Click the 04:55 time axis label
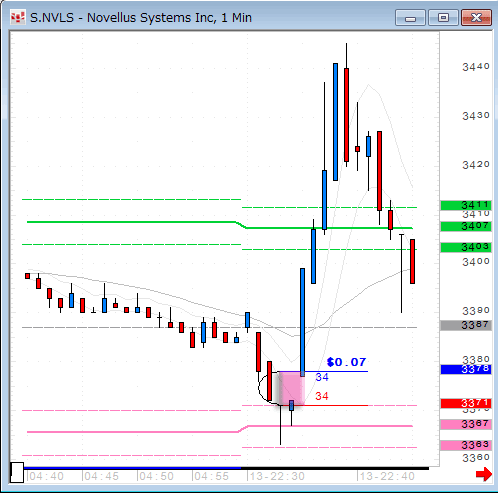Screen dimensions: 498x493 click(x=211, y=476)
